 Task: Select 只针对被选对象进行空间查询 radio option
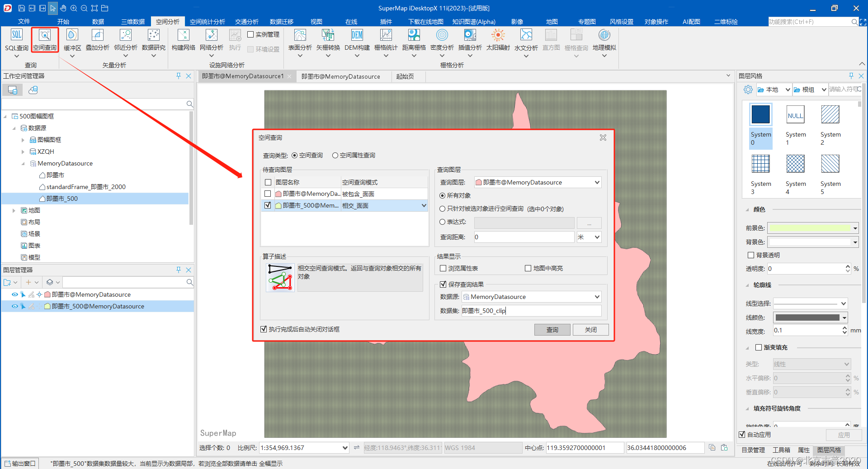(443, 209)
